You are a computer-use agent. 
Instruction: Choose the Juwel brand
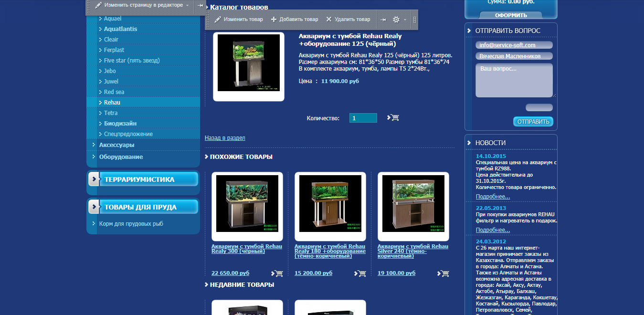pos(111,82)
